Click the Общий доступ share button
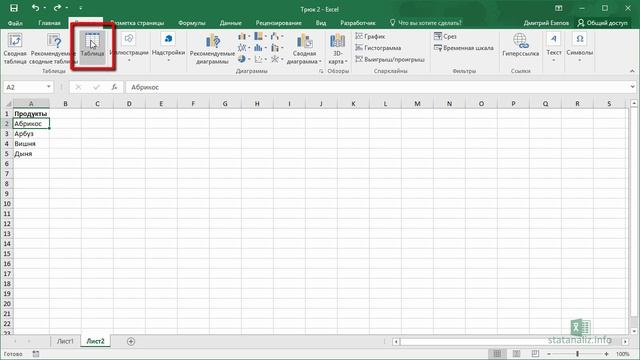Viewport: 640px width, 360px height. (602, 23)
